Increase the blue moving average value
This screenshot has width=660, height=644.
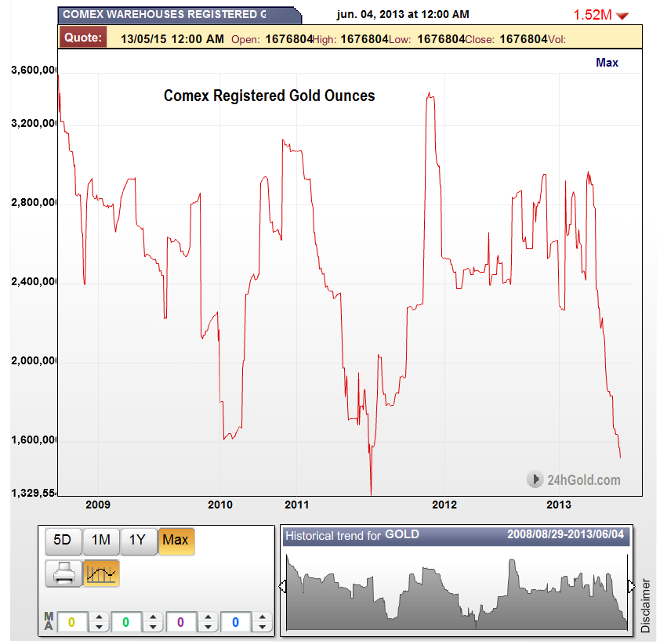tap(263, 617)
